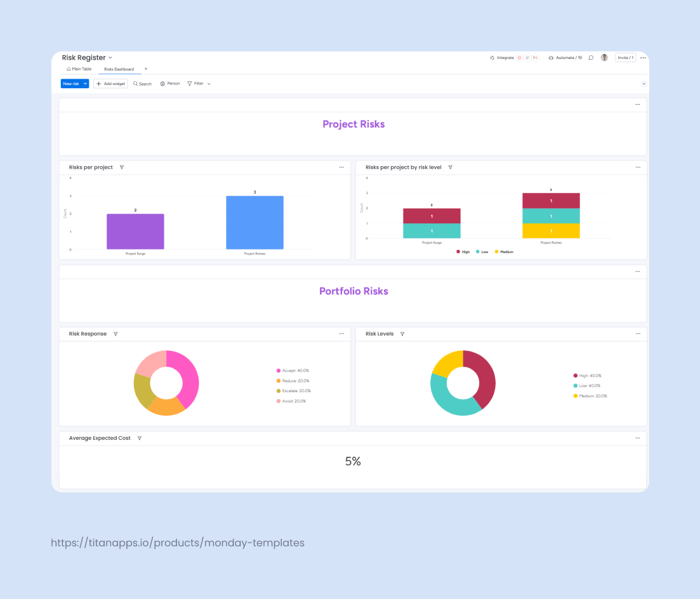Screen dimensions: 700x599
Task: Toggle the Medium legend in Risk Levels chart
Action: pyautogui.click(x=590, y=395)
